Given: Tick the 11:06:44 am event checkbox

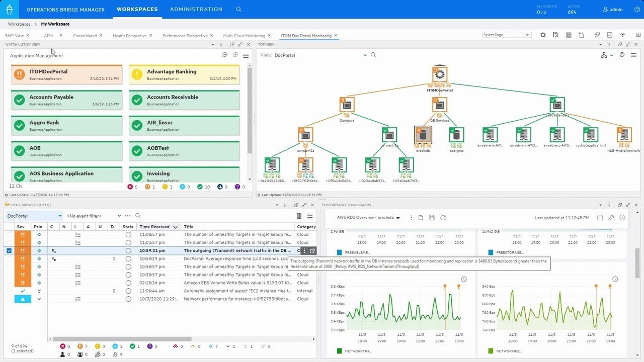Looking at the screenshot, I should [x=9, y=291].
